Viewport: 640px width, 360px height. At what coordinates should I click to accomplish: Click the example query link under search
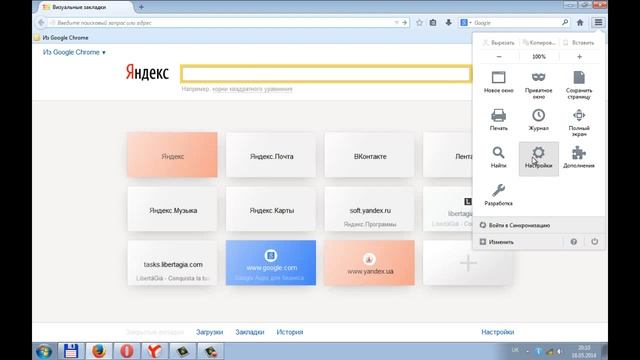pos(252,89)
